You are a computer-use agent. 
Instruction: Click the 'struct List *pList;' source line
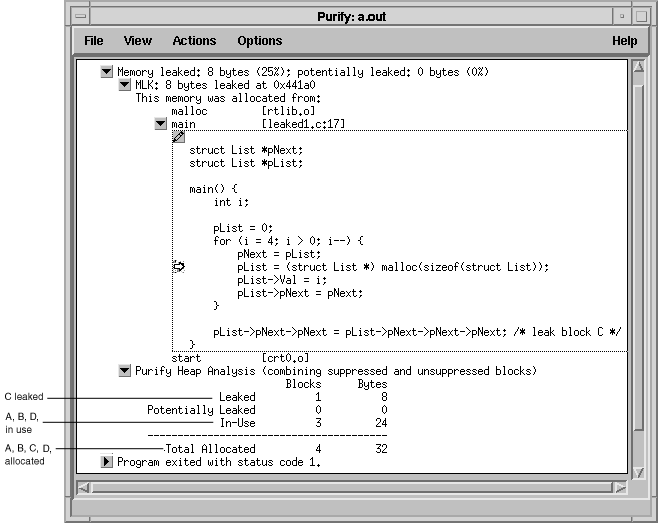point(246,163)
